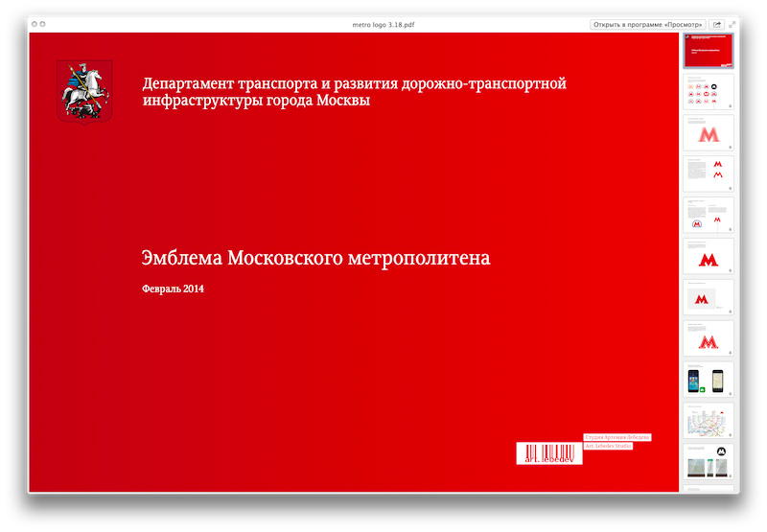
Task: Click the art.lebedev barcode logo
Action: [548, 453]
